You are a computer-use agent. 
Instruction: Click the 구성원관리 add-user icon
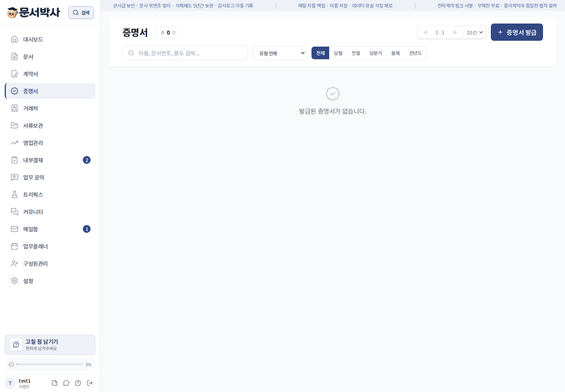15,263
